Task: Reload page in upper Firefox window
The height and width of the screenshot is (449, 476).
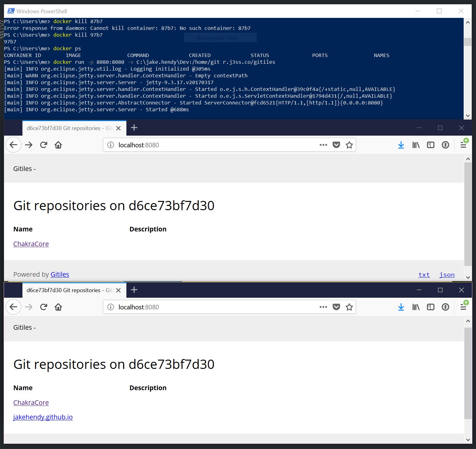Action: tap(43, 145)
